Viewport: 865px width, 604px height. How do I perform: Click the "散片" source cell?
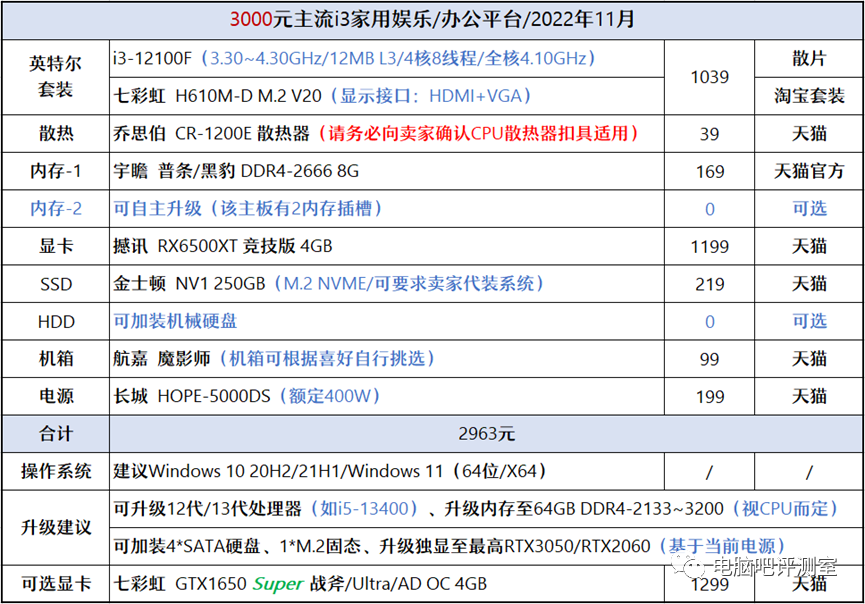click(809, 58)
